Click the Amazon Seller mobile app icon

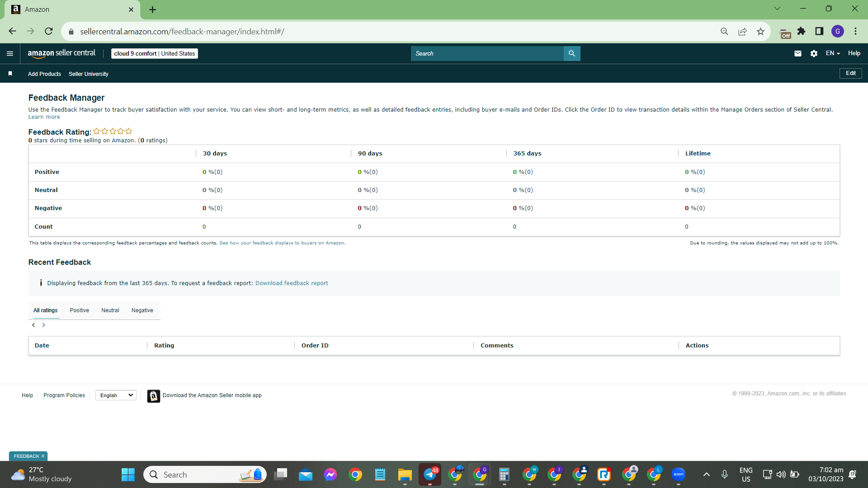point(154,396)
